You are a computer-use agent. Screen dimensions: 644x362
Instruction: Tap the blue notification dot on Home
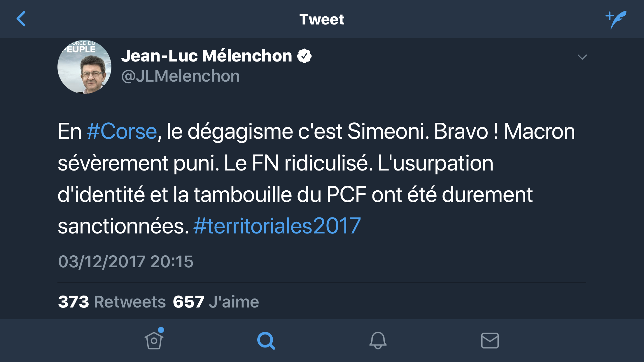pyautogui.click(x=161, y=330)
